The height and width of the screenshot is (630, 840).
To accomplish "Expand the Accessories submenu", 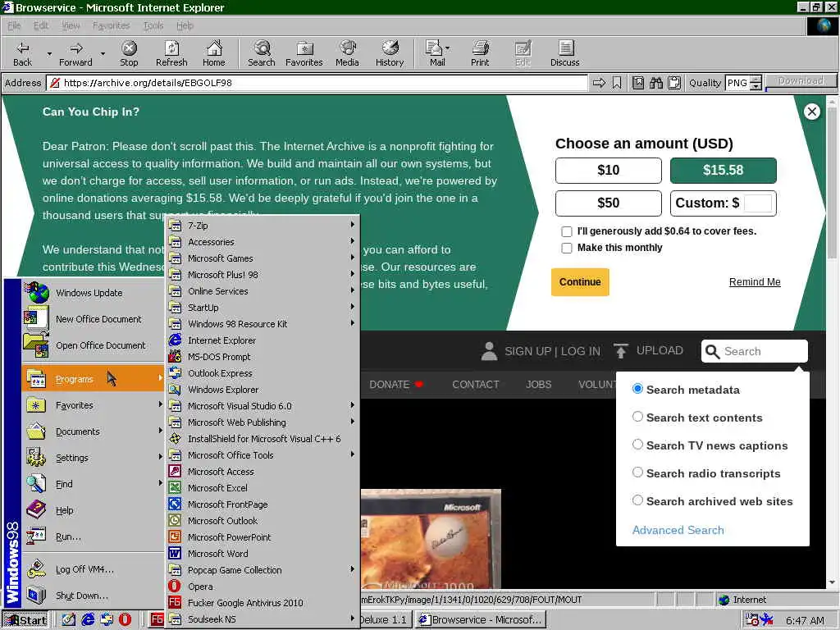I will [262, 242].
